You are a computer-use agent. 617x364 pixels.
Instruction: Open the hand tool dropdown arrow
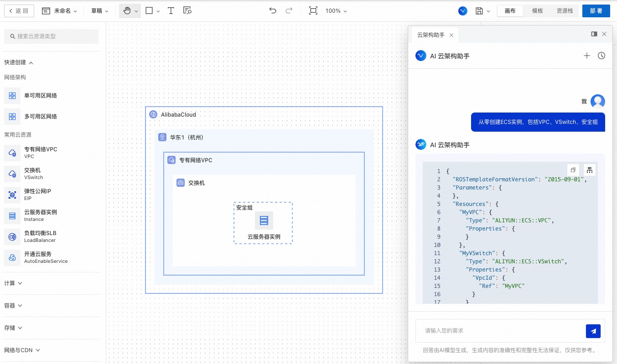tap(136, 11)
